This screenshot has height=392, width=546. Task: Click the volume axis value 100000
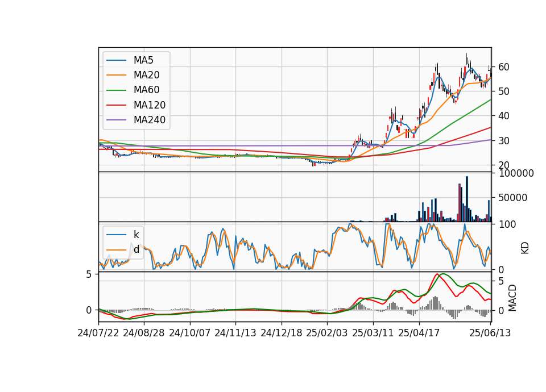(x=516, y=173)
